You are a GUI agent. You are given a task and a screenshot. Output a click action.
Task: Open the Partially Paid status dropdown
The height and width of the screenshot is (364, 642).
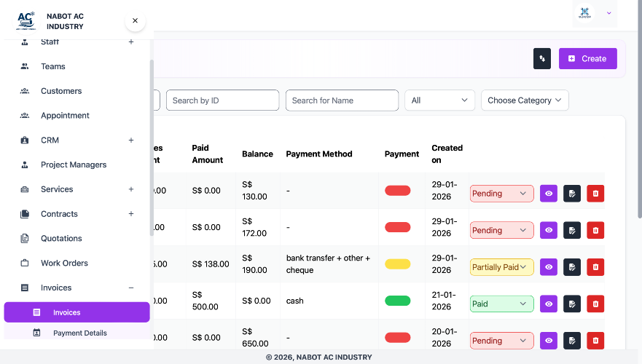click(x=501, y=267)
